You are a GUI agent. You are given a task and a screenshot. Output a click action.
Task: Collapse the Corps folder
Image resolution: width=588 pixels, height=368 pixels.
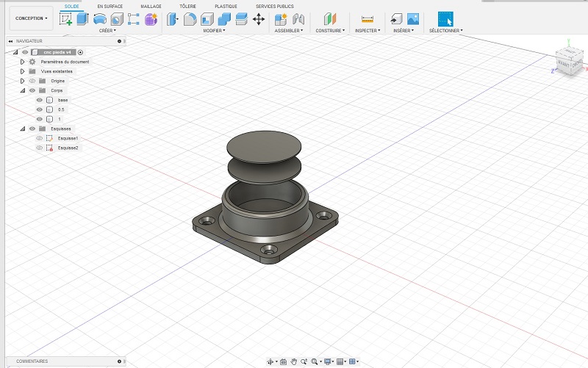click(x=23, y=90)
